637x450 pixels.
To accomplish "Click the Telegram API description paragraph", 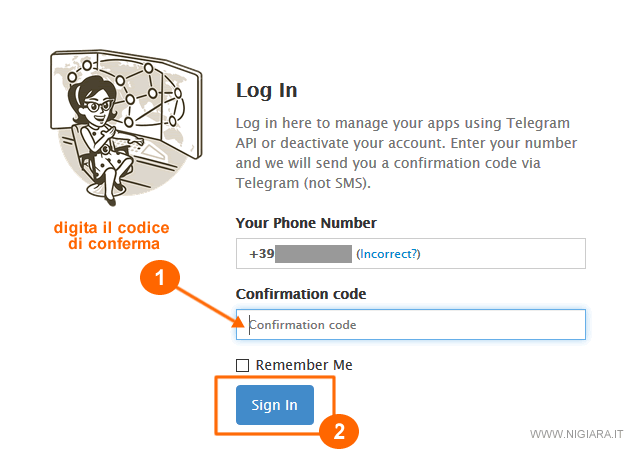I will tap(406, 153).
